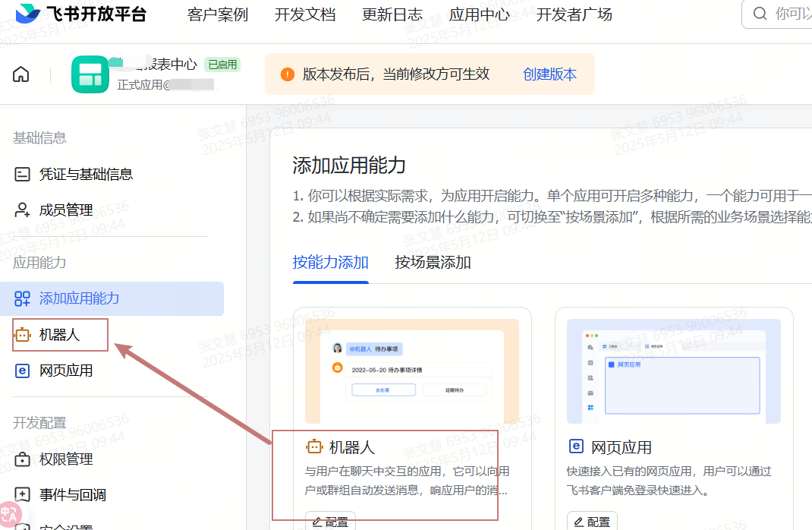
Task: Click the search magnifier icon
Action: coord(760,14)
